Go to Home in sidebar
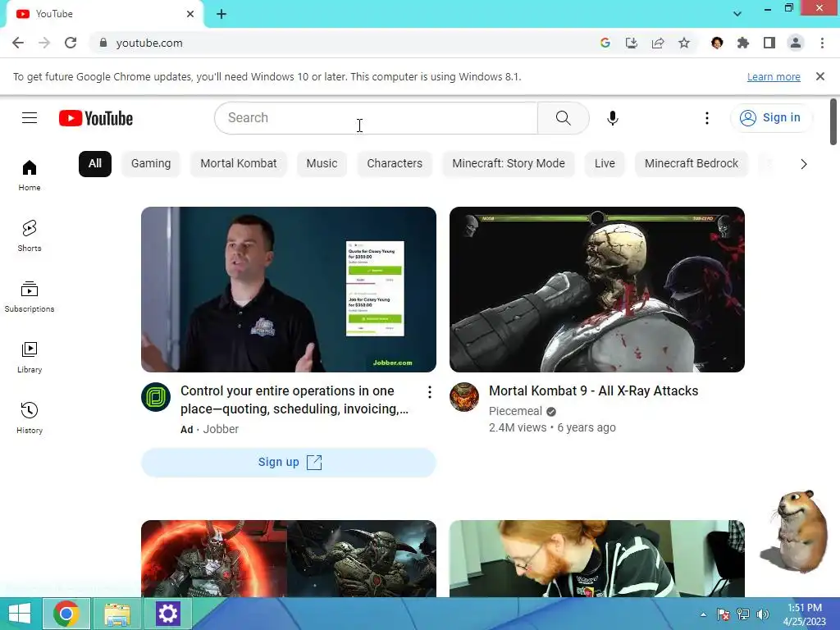 click(30, 176)
